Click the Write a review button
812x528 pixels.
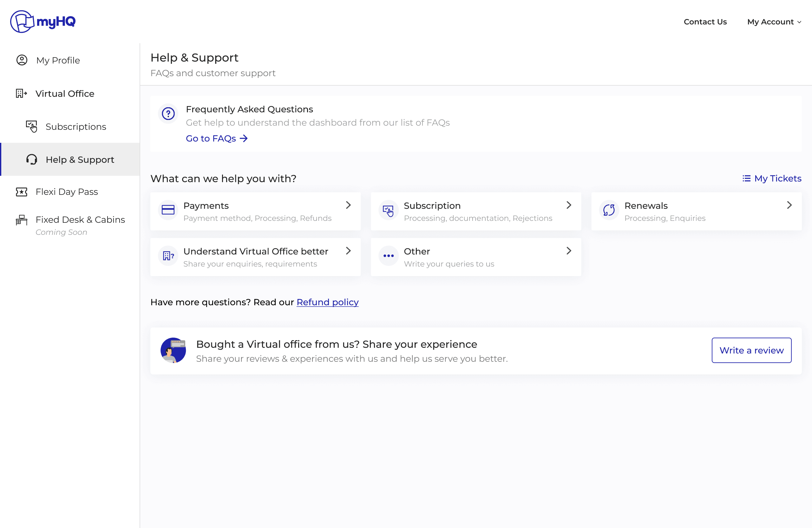(751, 351)
